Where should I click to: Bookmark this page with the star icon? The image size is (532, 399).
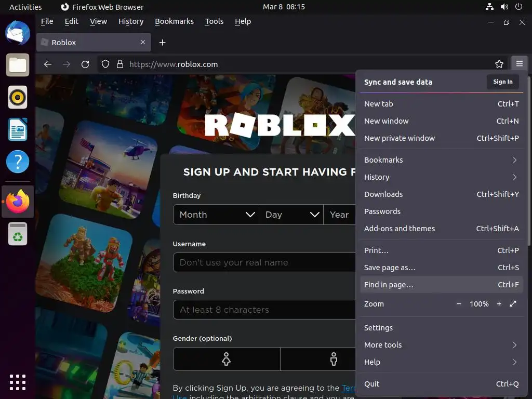pyautogui.click(x=499, y=64)
